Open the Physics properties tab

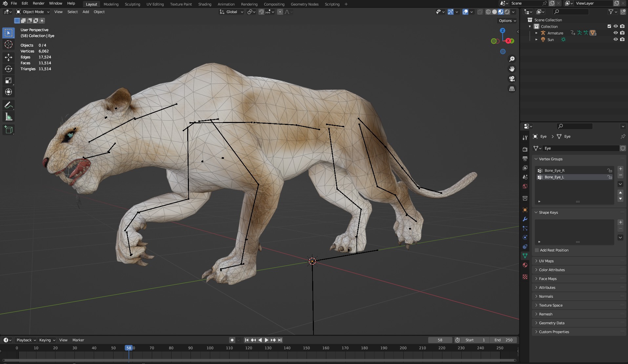point(525,237)
